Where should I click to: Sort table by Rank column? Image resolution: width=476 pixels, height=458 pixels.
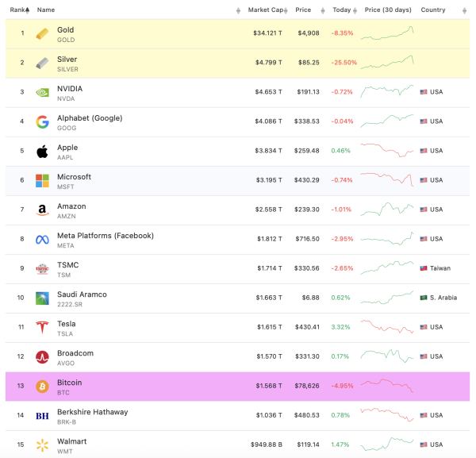[19, 10]
